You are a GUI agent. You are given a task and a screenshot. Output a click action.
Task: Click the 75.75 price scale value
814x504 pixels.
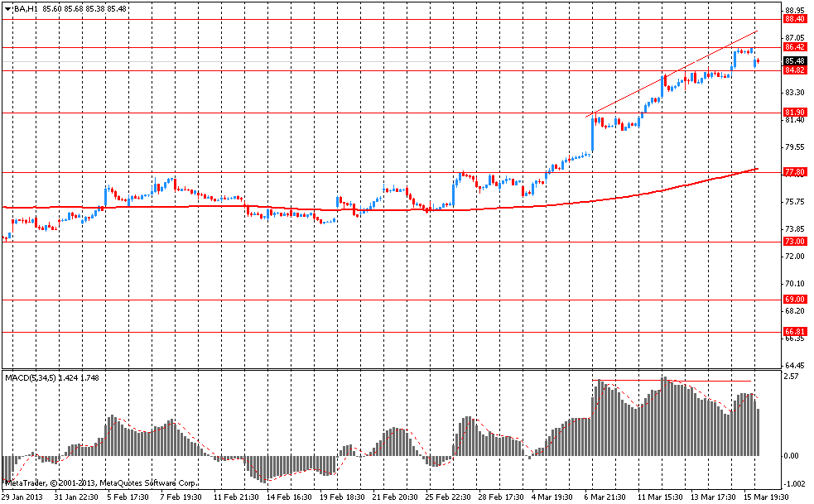click(x=795, y=201)
